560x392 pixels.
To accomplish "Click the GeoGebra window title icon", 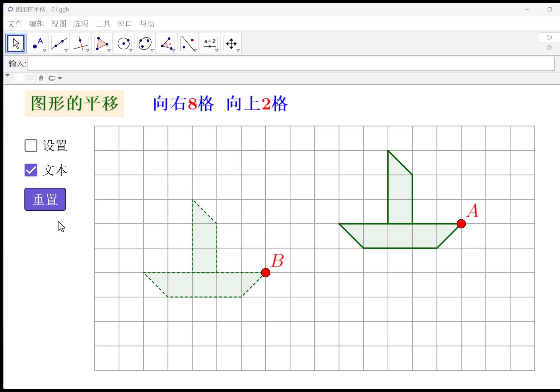I will pos(10,9).
